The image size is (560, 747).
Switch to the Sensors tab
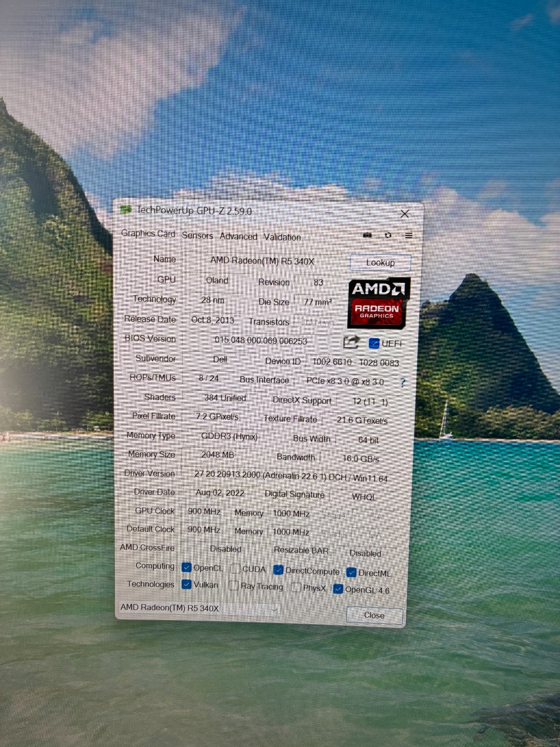click(197, 235)
